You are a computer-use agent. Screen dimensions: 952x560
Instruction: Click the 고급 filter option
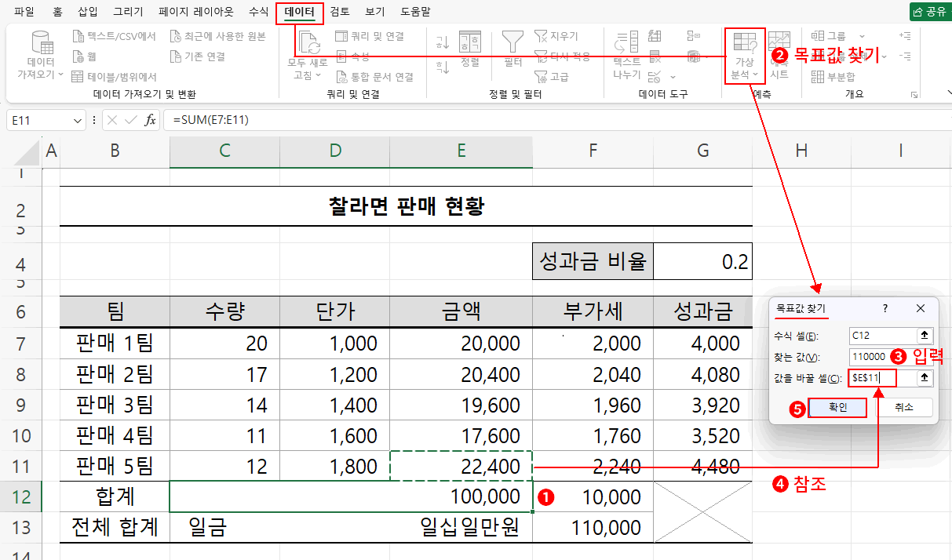pyautogui.click(x=553, y=76)
